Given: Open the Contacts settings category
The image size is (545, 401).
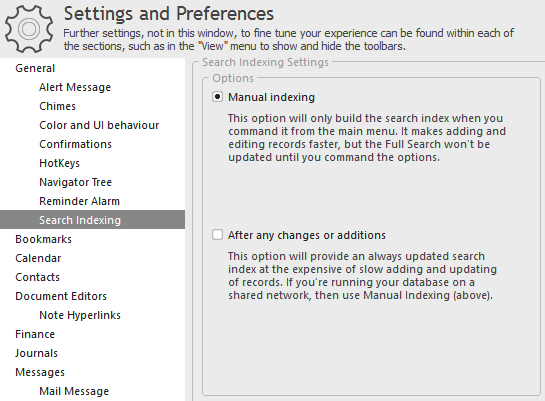Looking at the screenshot, I should click(x=38, y=277).
